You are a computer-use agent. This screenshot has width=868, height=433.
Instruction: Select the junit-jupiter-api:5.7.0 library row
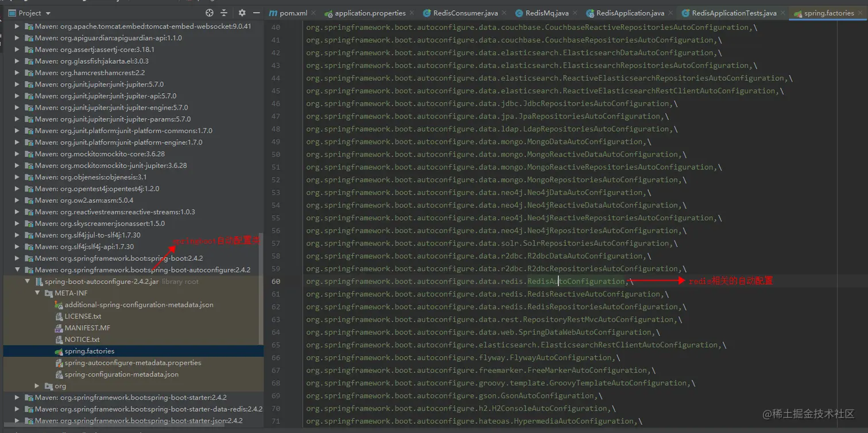(133, 96)
